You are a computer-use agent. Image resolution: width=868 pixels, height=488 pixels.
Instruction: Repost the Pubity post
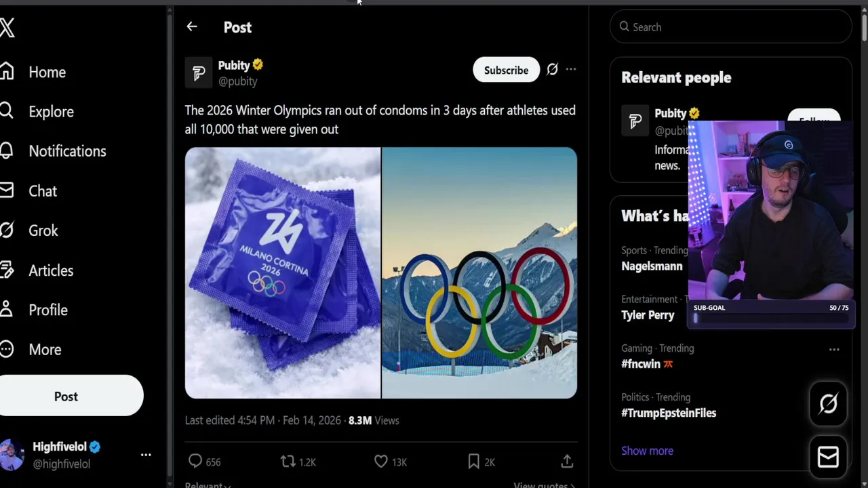coord(288,462)
